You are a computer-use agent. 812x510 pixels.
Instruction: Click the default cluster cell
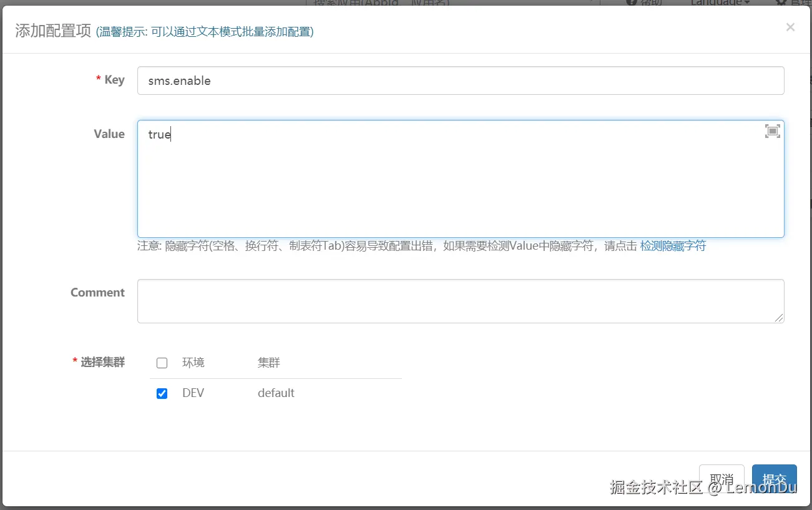pyautogui.click(x=276, y=393)
